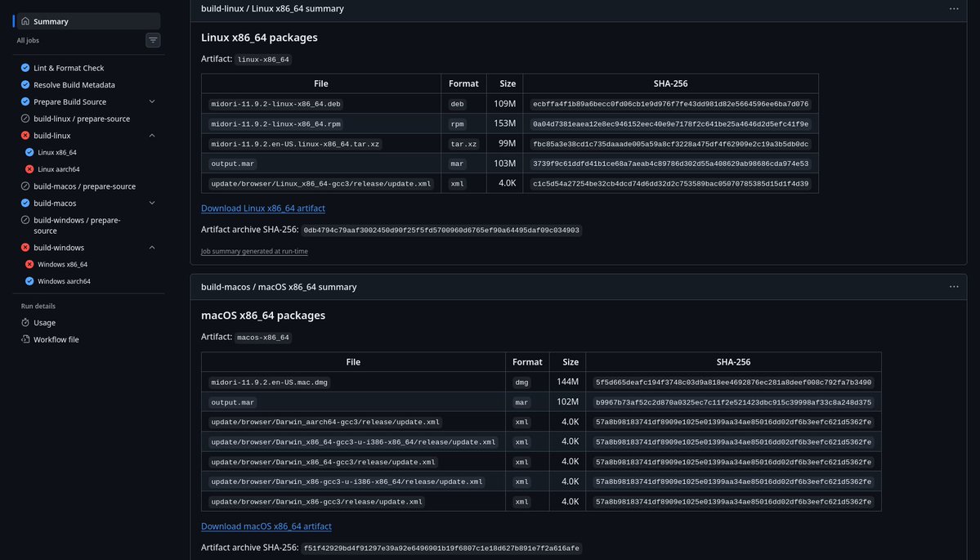Screen dimensions: 980x560
Task: Click the macOS artifact archive SHA-256 hash
Action: tap(441, 548)
